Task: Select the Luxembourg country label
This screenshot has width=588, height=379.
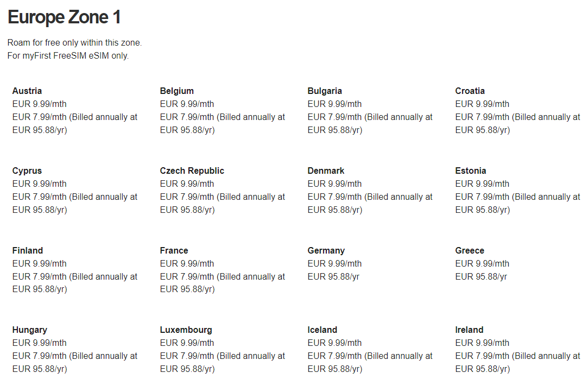Action: click(x=186, y=330)
